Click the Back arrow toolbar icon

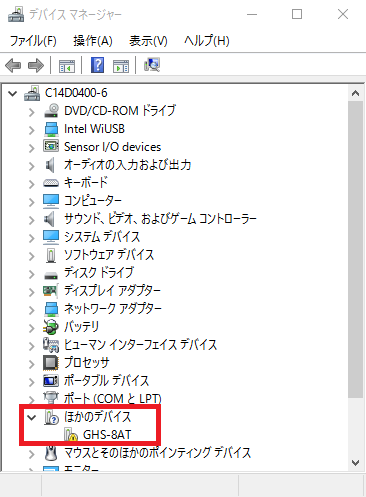13,65
